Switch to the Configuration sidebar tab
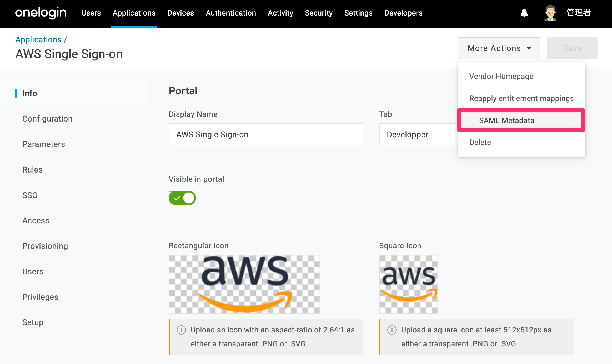Image resolution: width=612 pixels, height=364 pixels. pos(47,119)
